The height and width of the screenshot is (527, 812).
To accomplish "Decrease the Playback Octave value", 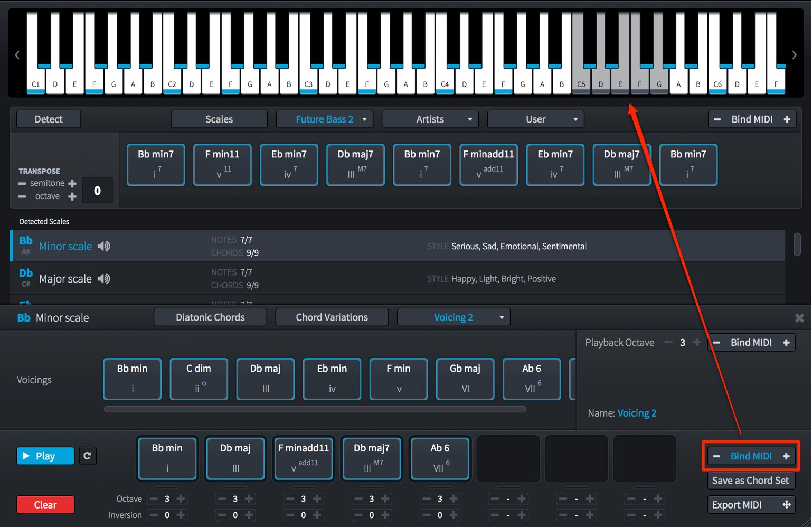I will click(668, 342).
